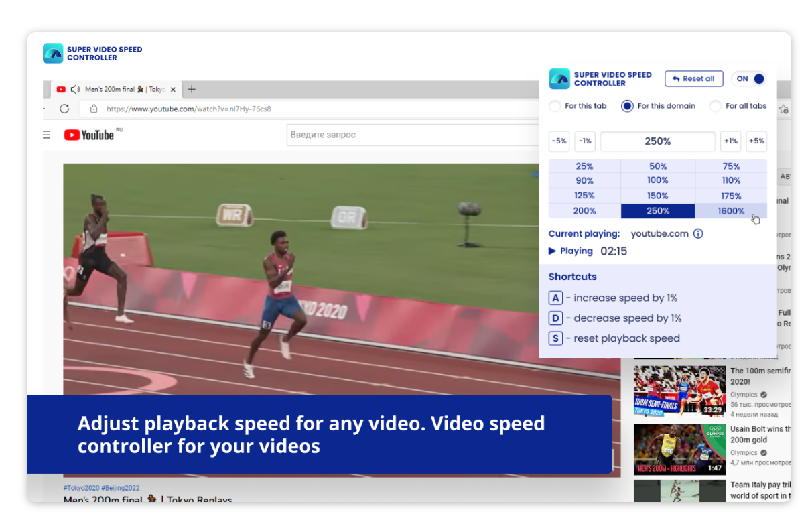Open the 100m semifinals video thumbnail

pyautogui.click(x=679, y=391)
